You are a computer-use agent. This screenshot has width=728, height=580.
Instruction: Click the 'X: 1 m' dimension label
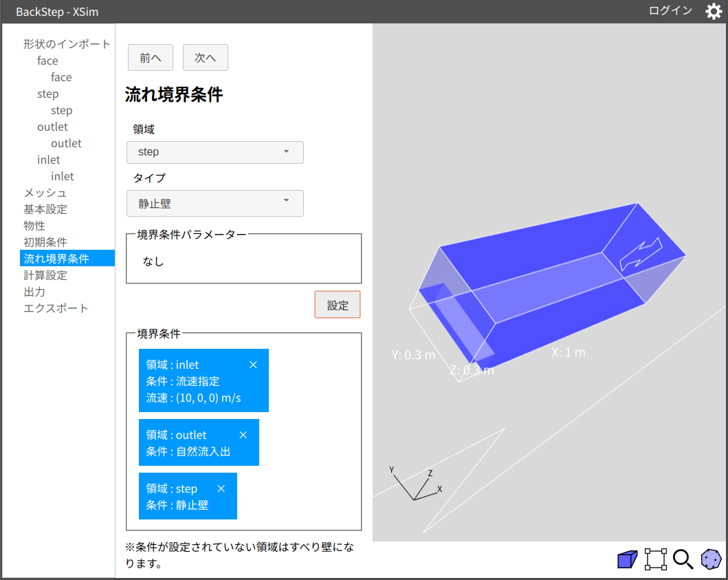(569, 352)
